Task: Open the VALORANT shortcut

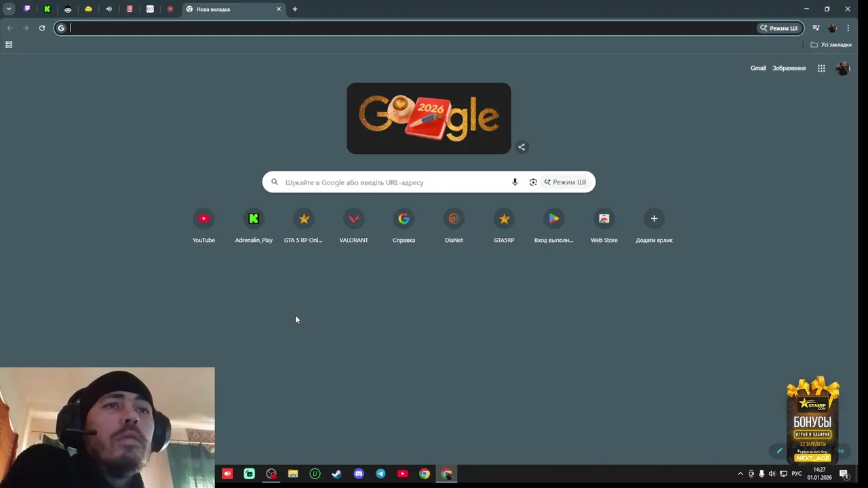Action: coord(353,226)
